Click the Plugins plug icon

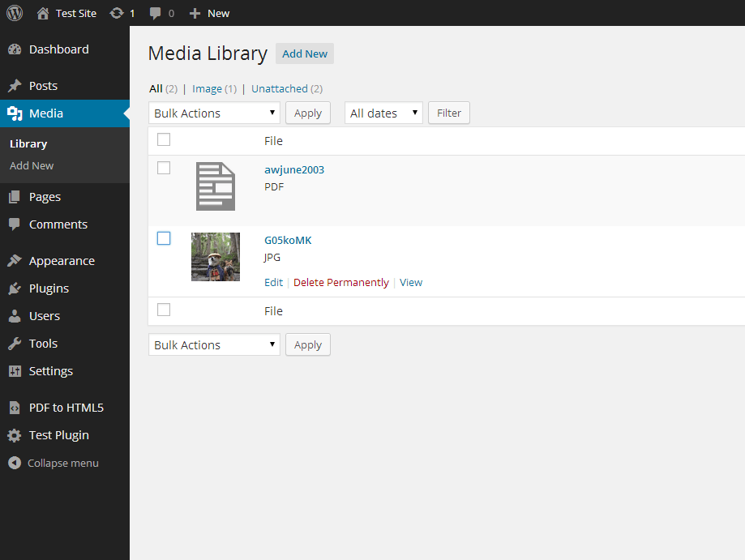point(15,289)
